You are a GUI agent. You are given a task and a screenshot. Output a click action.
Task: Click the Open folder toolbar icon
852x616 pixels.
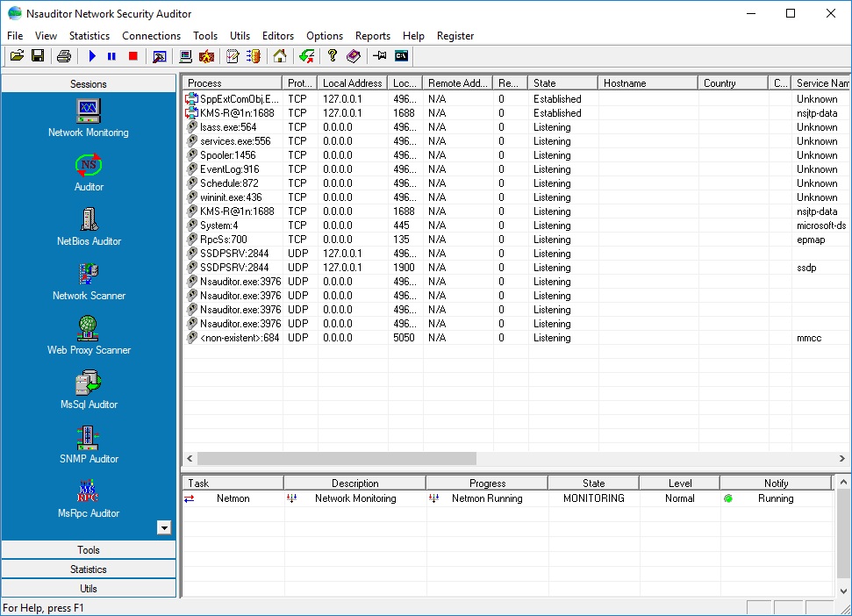point(17,56)
